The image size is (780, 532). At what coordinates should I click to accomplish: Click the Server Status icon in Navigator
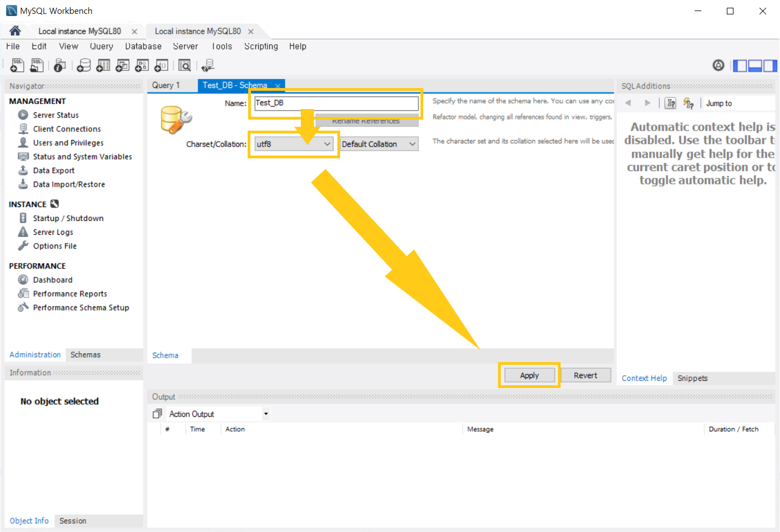23,115
